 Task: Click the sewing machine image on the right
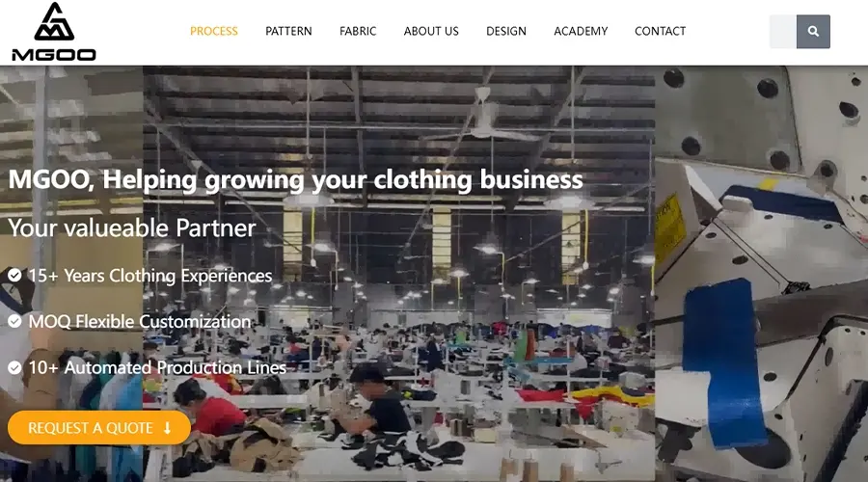point(761,274)
